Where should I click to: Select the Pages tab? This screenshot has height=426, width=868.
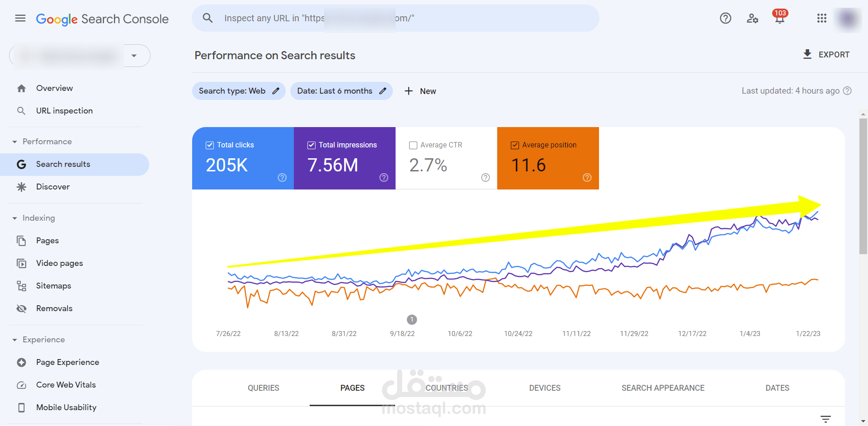click(x=353, y=388)
